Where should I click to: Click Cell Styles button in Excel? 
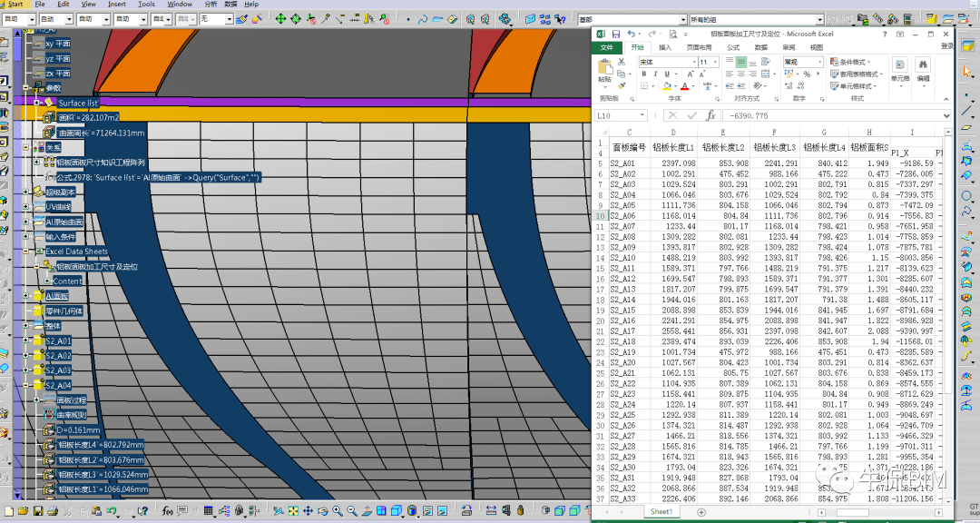pos(853,85)
